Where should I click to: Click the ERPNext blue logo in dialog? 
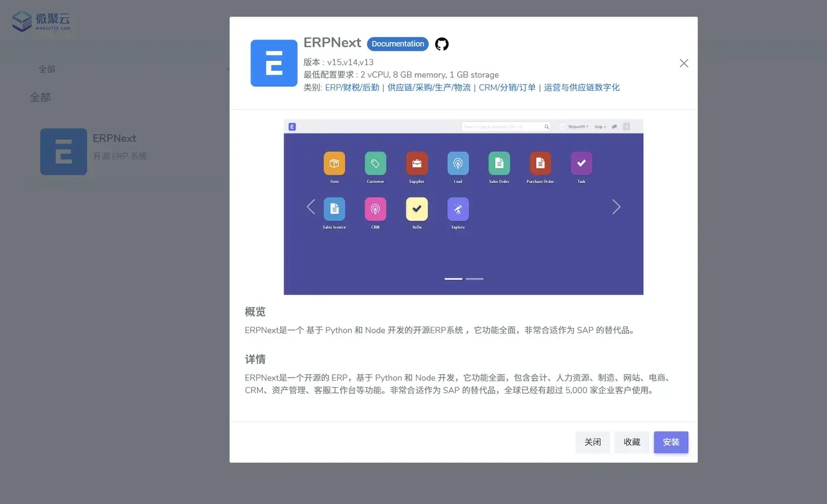point(274,63)
